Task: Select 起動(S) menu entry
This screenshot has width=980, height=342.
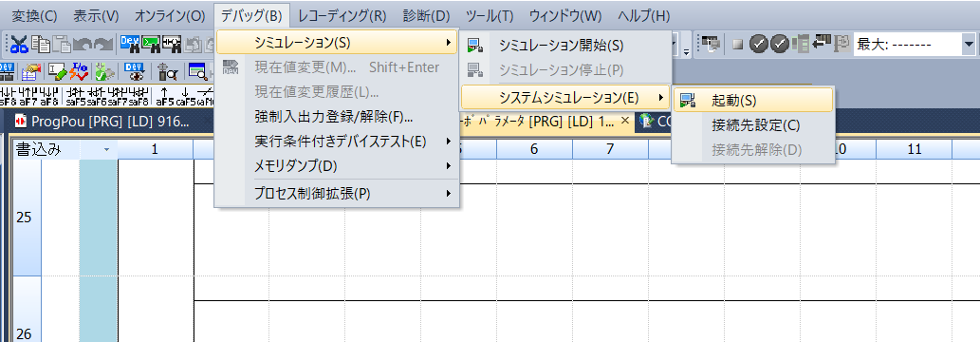Action: pos(753,100)
